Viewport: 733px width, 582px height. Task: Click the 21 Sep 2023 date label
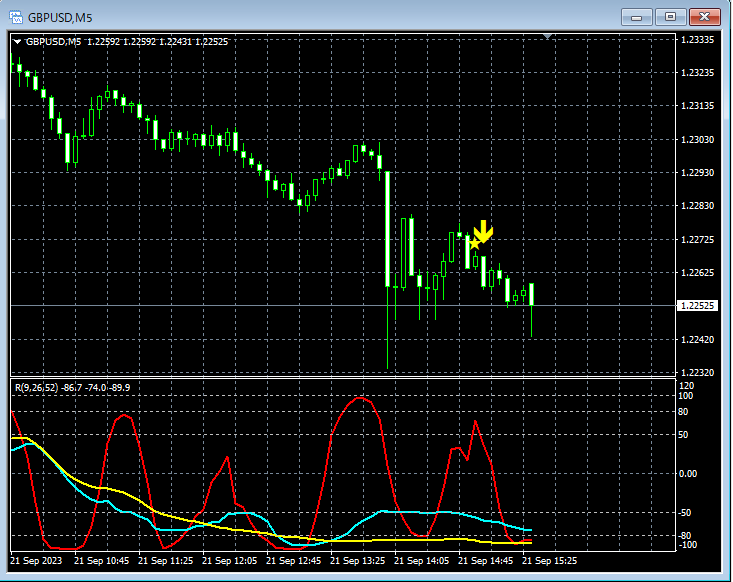coord(36,561)
